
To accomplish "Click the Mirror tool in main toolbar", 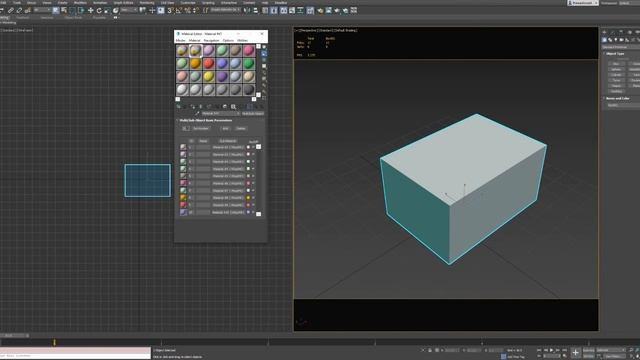I will point(247,10).
